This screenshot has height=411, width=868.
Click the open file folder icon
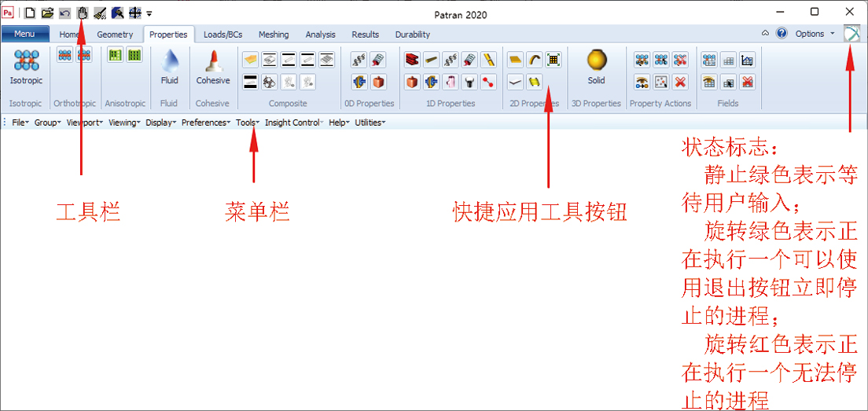pyautogui.click(x=47, y=13)
